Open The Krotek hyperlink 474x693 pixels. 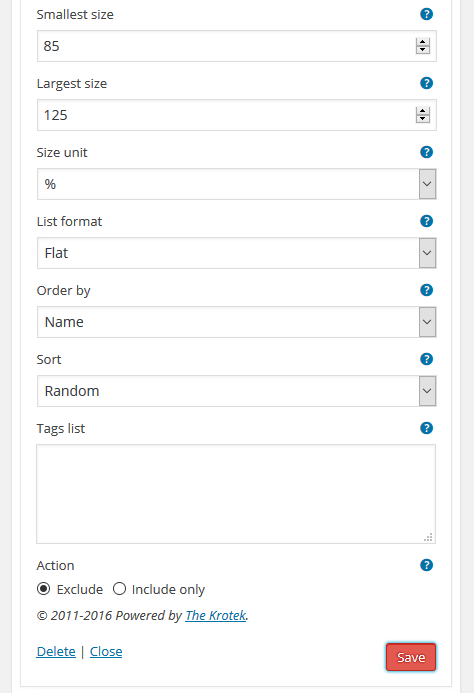pyautogui.click(x=215, y=615)
